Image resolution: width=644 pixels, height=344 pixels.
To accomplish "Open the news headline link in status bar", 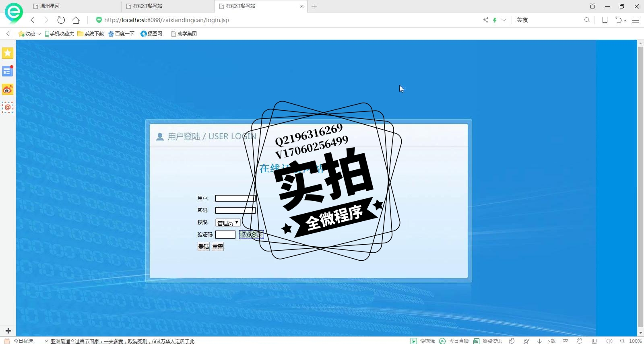I will point(122,341).
